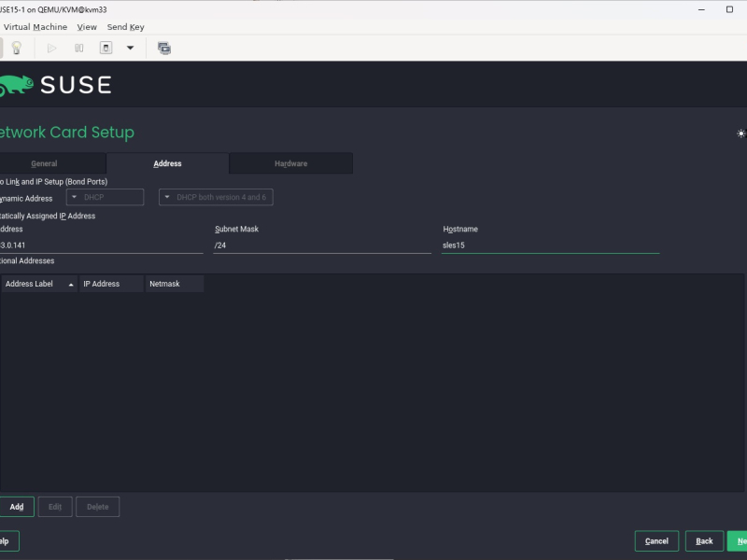This screenshot has height=560, width=747.
Task: Open the View menu
Action: (x=87, y=27)
